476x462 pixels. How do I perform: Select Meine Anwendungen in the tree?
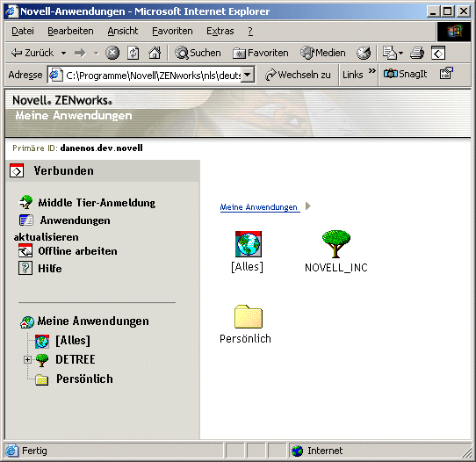[93, 321]
